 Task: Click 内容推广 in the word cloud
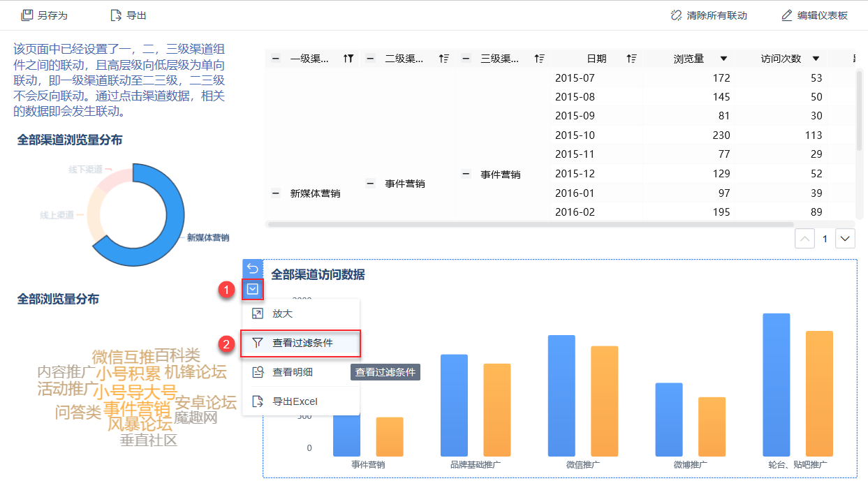pos(66,371)
